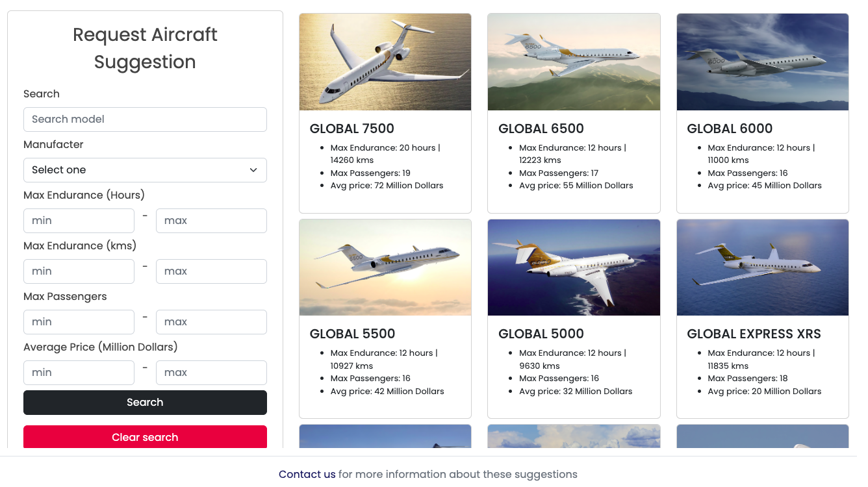
Task: Click the Search model input field
Action: click(x=145, y=119)
